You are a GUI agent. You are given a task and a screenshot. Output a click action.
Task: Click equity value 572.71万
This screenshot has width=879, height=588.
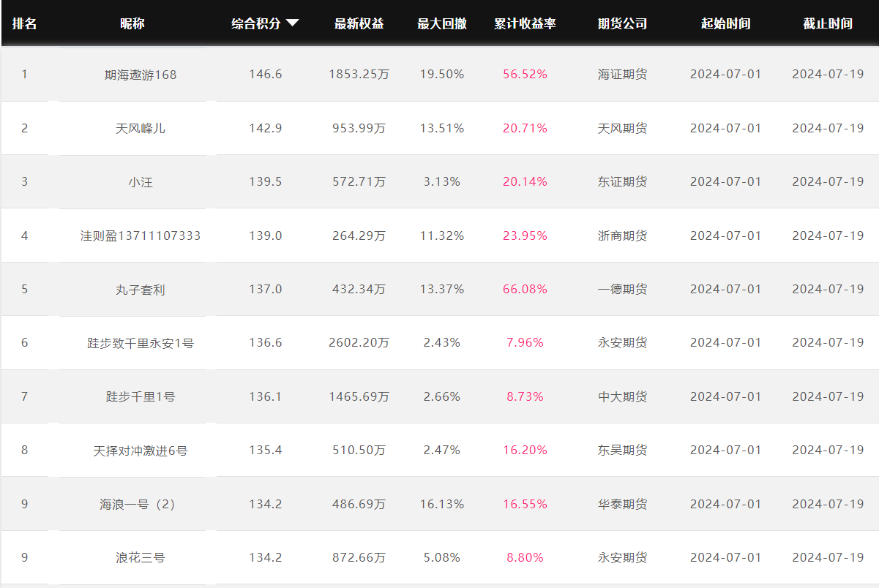[359, 181]
